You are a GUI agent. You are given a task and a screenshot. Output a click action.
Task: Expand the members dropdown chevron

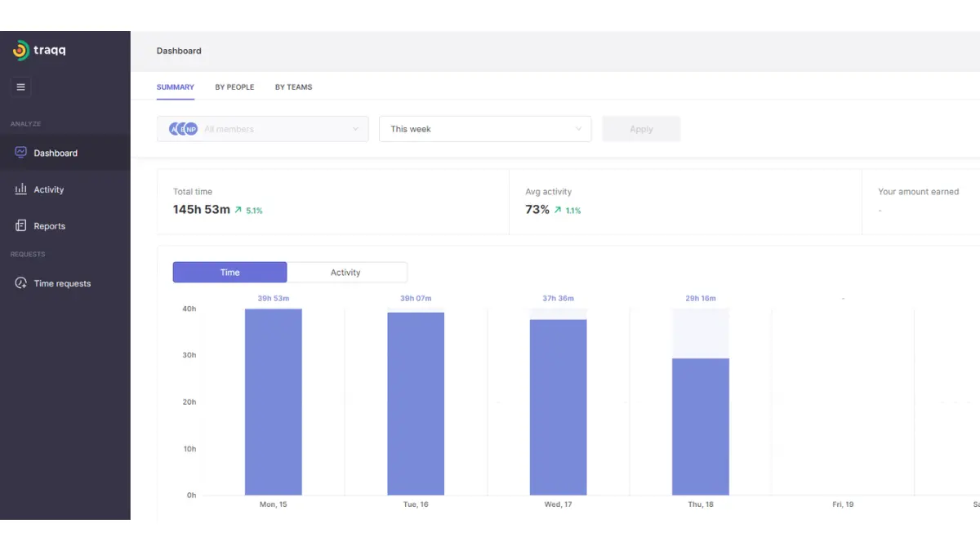coord(355,129)
